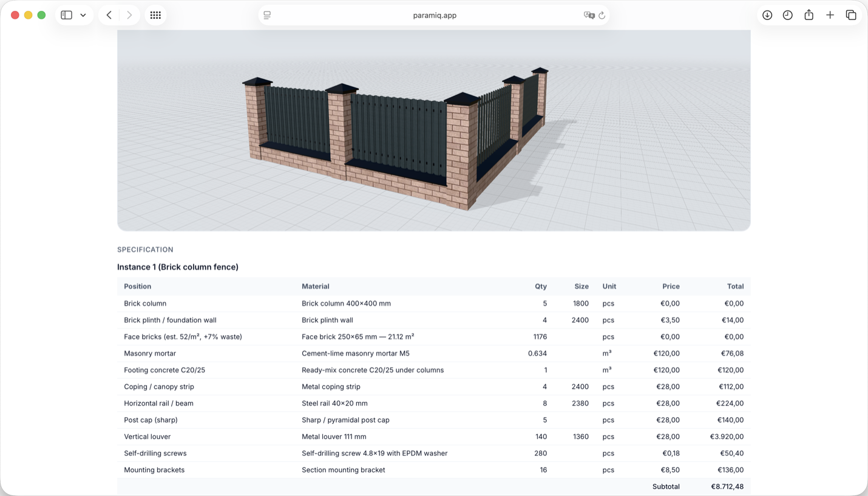Click the Subtotal €8.712,48 value
Viewport: 868px width, 496px height.
pyautogui.click(x=727, y=487)
